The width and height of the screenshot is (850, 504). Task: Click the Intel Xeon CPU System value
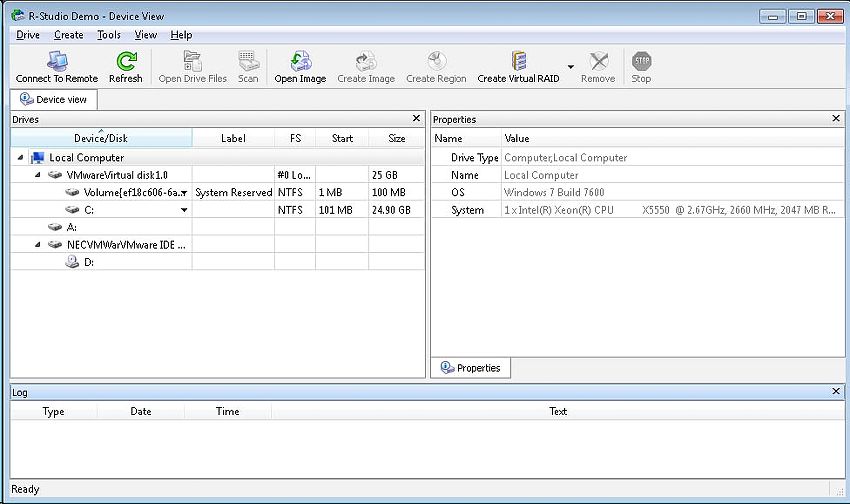point(669,210)
